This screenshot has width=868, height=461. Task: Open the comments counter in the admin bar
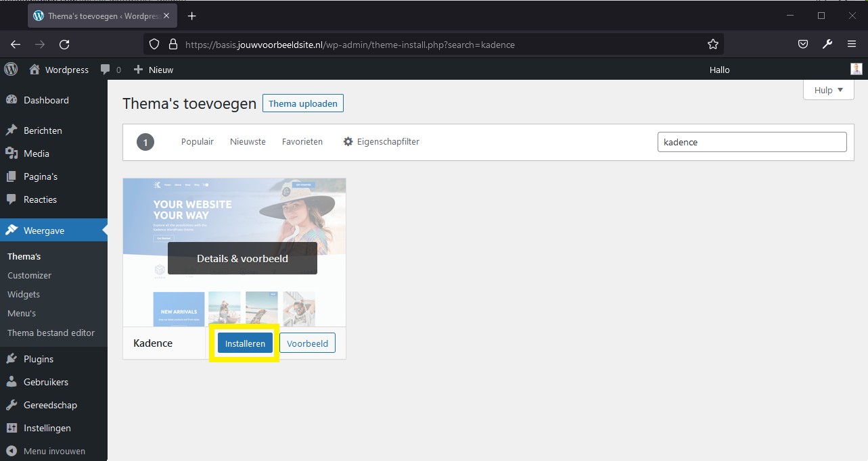(x=110, y=69)
